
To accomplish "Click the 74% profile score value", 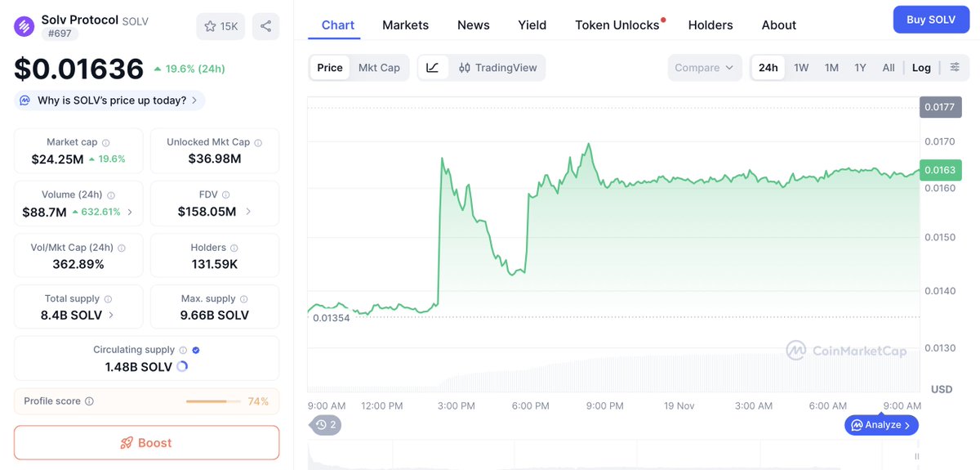I will click(x=258, y=401).
